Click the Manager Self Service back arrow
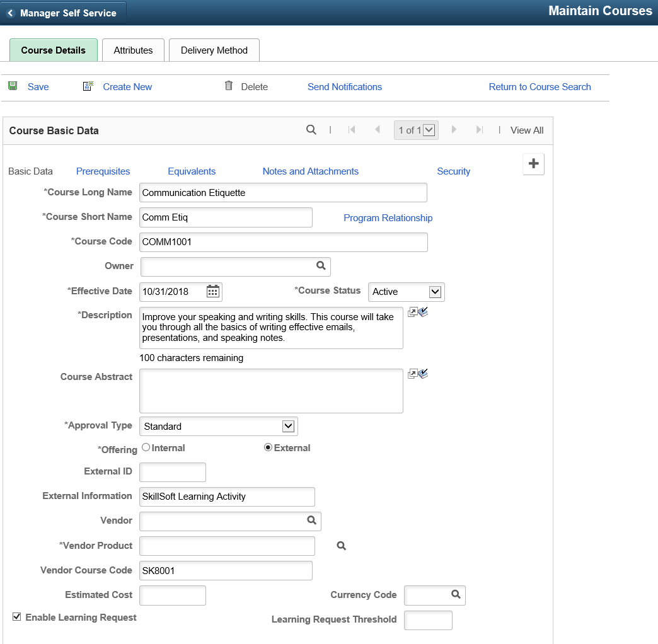Image resolution: width=658 pixels, height=644 pixels. click(x=11, y=13)
